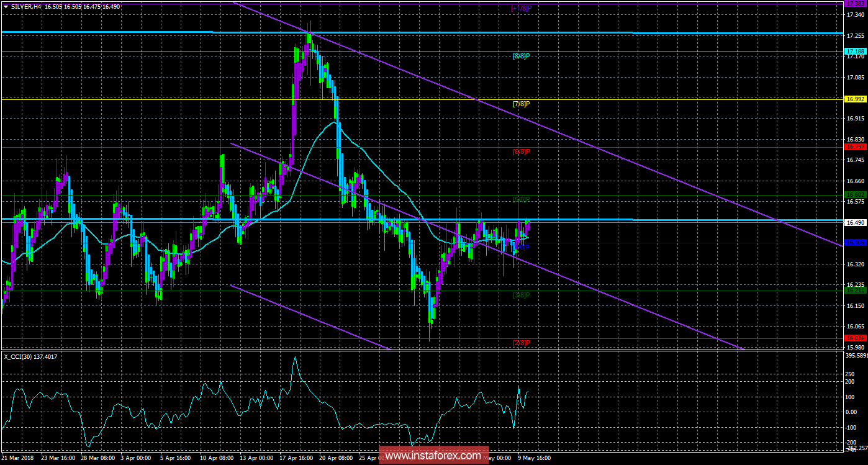Viewport: 868px width, 465px height.
Task: Select the [+1/8]P Murray level label
Action: tap(521, 8)
